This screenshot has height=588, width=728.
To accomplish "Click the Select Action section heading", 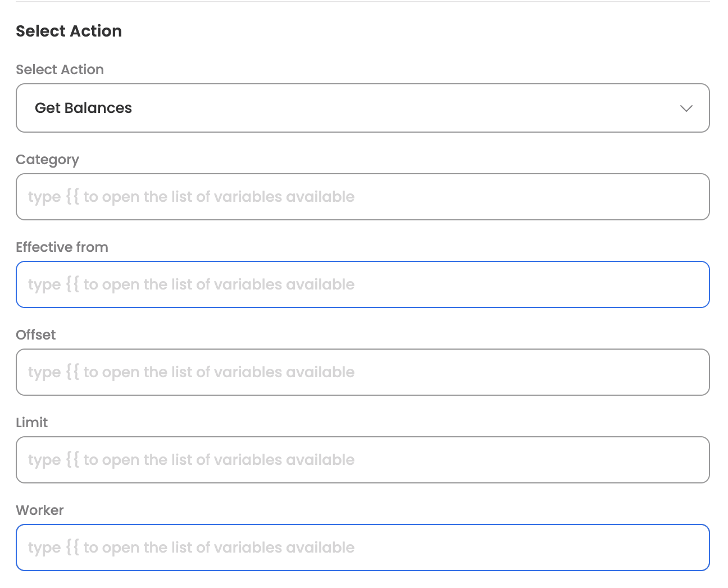I will tap(69, 31).
